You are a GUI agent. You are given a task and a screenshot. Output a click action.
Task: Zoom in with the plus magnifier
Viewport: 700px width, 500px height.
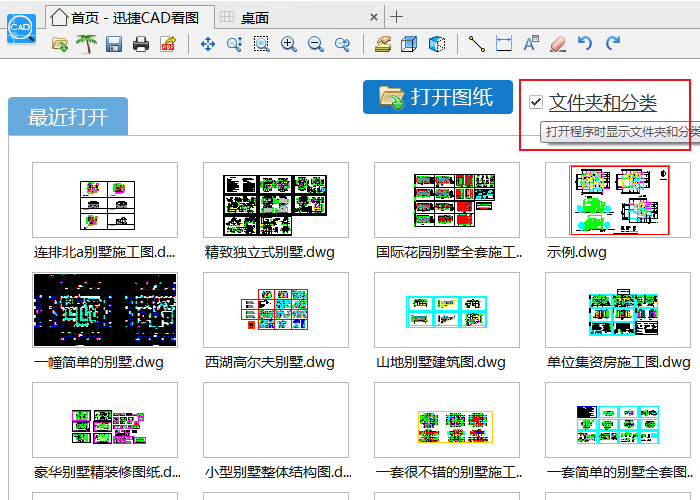[288, 44]
